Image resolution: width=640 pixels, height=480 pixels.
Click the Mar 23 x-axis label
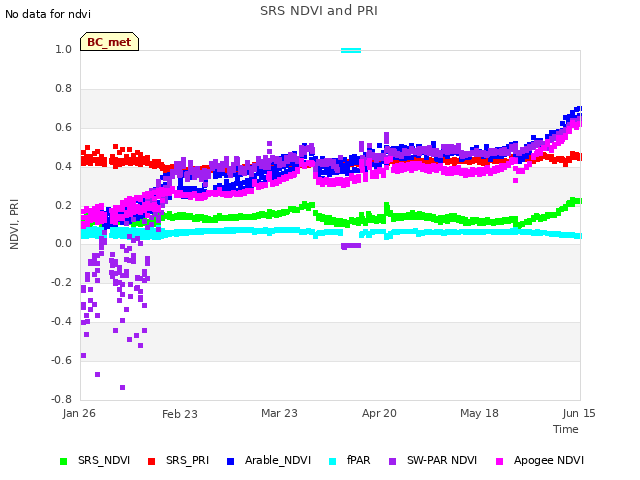pos(280,413)
